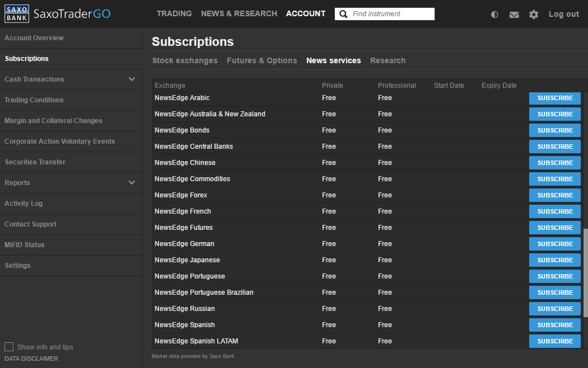
Task: Click the search magnifier icon
Action: coord(343,14)
